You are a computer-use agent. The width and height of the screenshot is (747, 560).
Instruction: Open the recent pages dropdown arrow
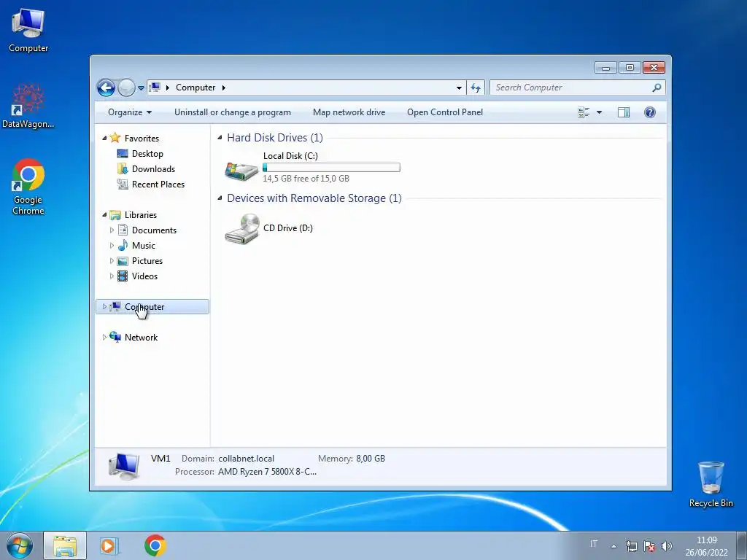click(141, 88)
